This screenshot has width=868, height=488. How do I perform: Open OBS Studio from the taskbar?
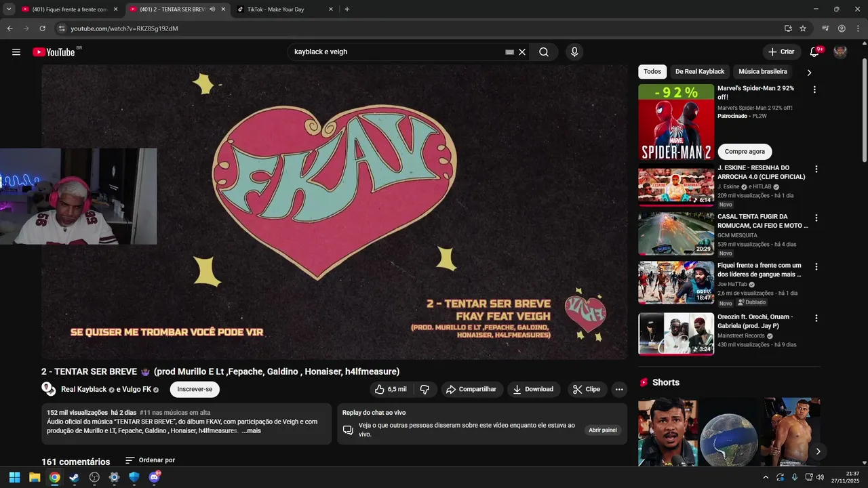tap(94, 477)
